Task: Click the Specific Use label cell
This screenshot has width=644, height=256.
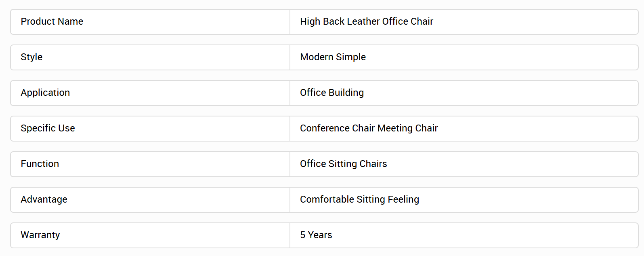Action: [150, 129]
